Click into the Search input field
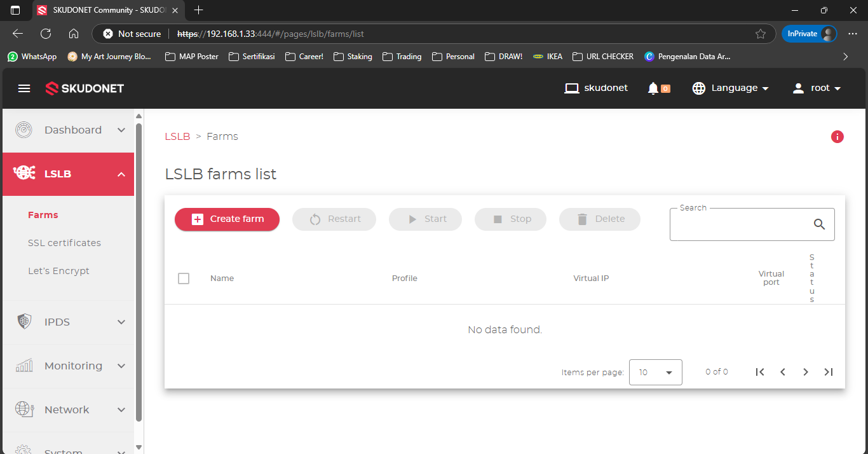This screenshot has width=868, height=454. [740, 224]
